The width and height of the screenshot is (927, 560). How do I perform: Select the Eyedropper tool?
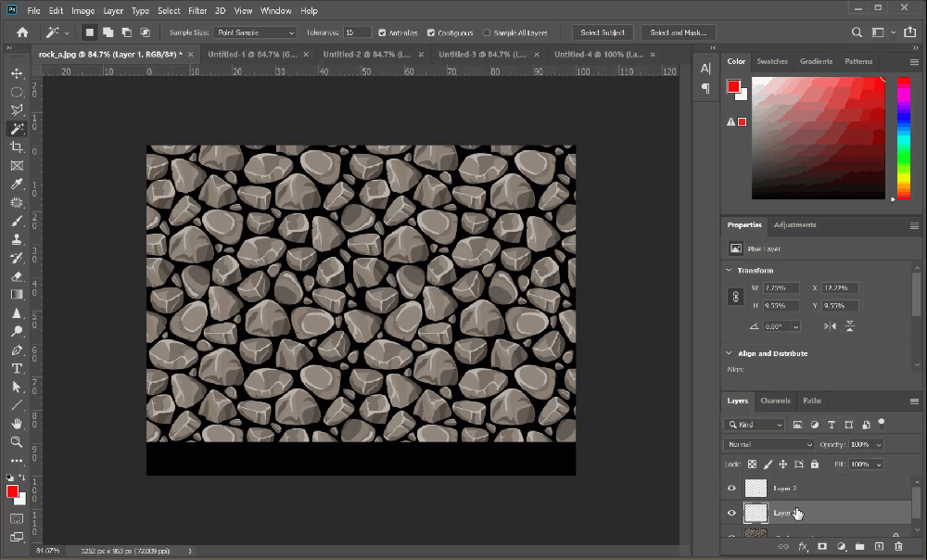tap(17, 185)
